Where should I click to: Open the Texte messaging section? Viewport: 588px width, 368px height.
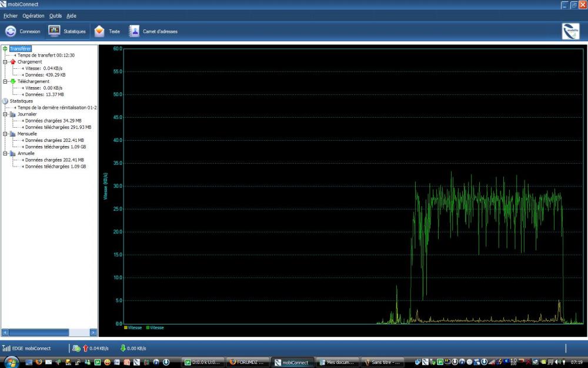(x=108, y=31)
